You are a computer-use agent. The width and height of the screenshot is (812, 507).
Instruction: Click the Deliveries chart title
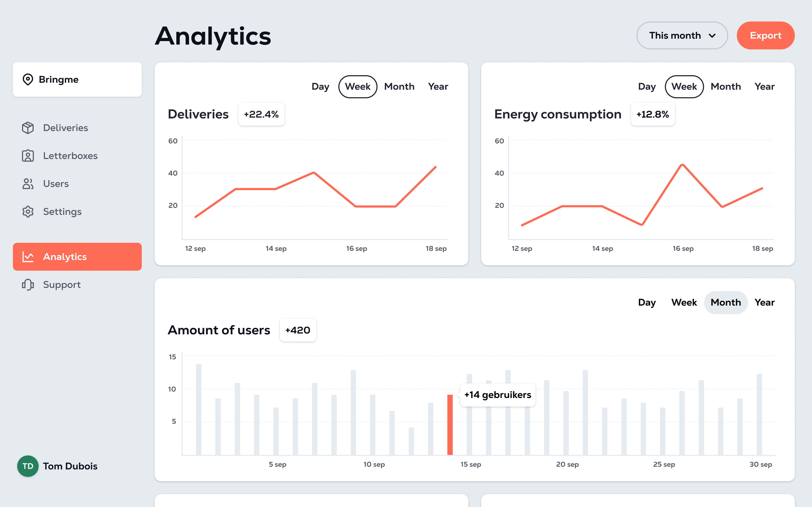[x=198, y=114]
